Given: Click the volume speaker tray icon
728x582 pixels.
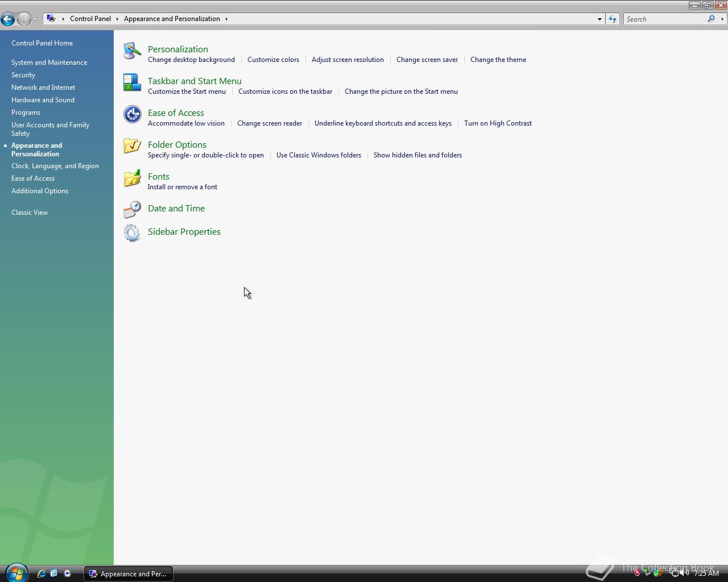Looking at the screenshot, I should 684,573.
